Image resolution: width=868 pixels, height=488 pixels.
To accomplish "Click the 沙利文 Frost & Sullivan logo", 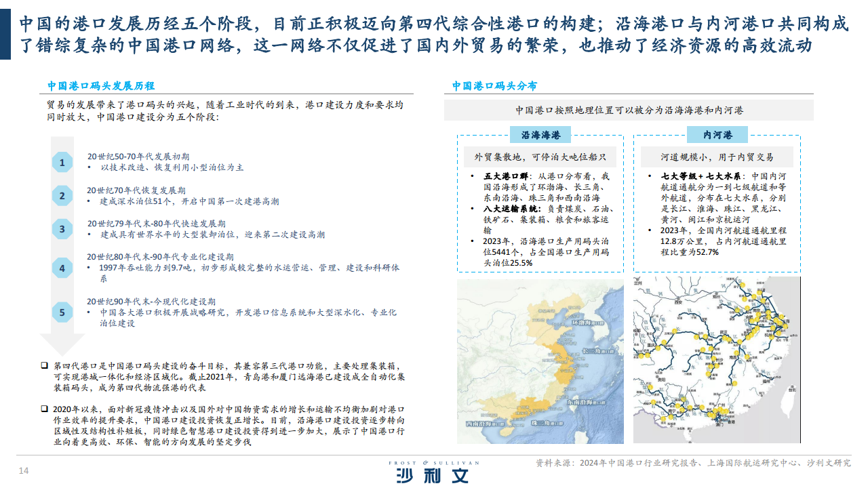I will coord(433,473).
